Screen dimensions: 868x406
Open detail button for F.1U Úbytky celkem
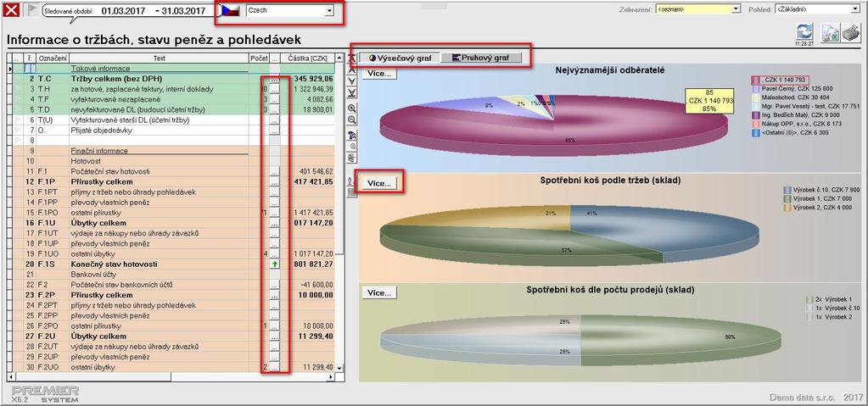[275, 223]
